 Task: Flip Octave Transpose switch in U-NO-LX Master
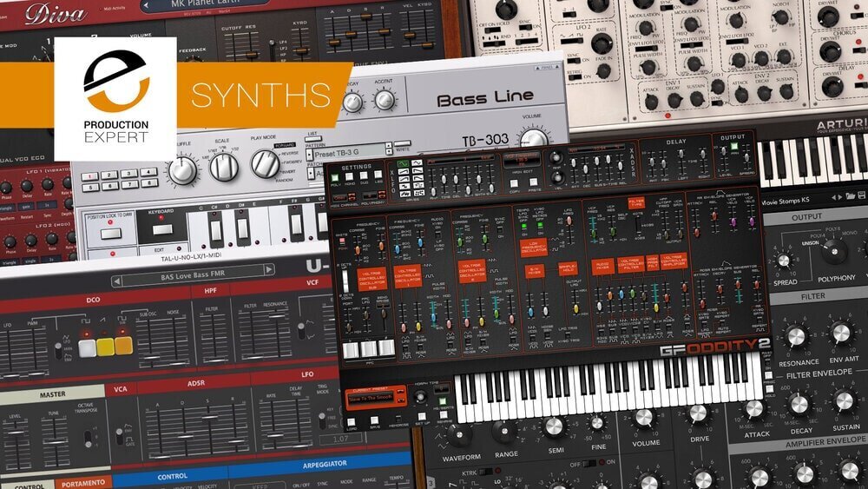click(x=87, y=438)
